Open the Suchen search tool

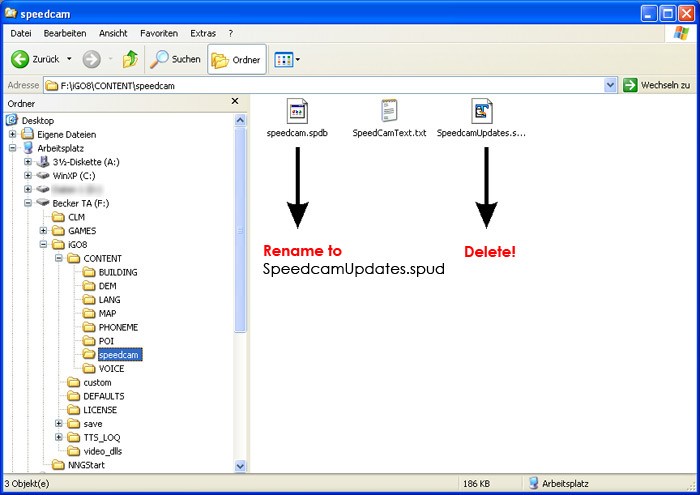click(175, 59)
